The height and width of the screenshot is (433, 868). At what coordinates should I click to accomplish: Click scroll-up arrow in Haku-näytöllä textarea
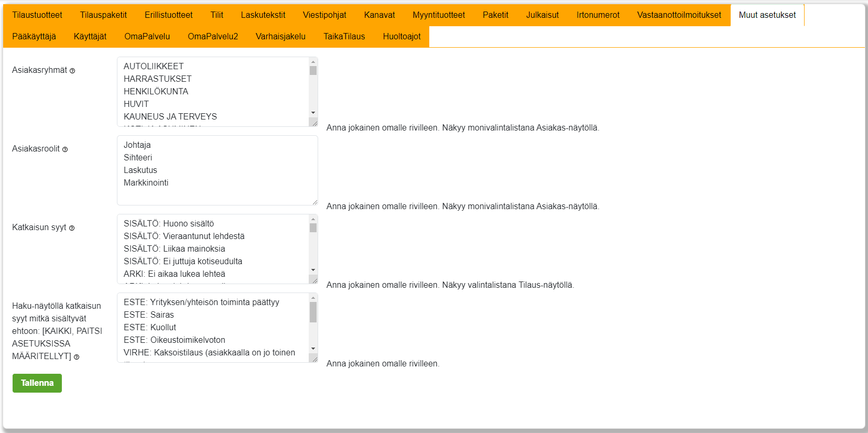tap(313, 297)
